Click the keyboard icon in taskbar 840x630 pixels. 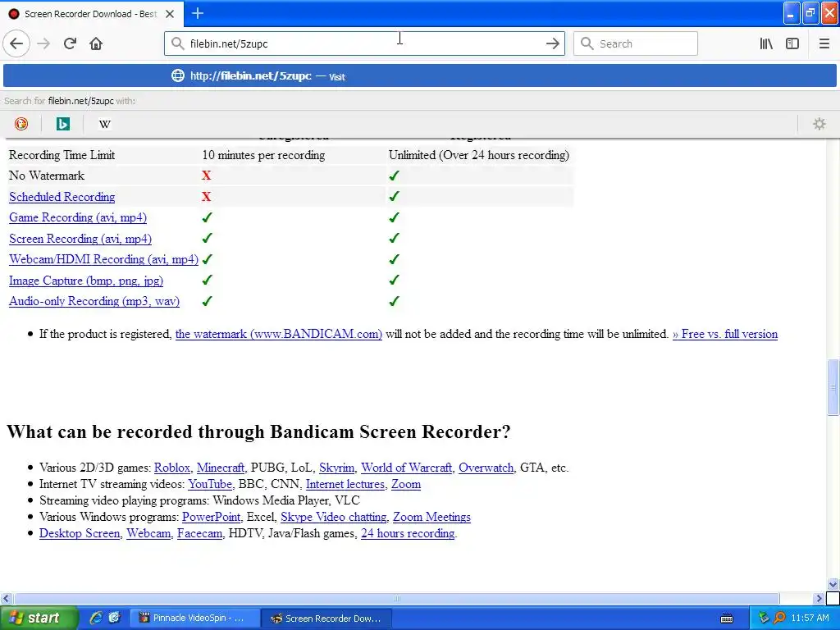[x=727, y=619]
